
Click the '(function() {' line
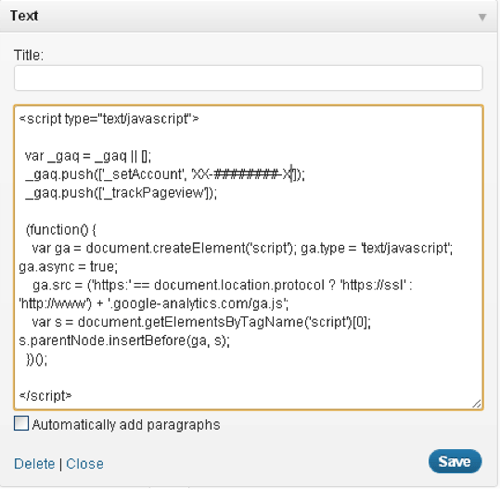(61, 230)
